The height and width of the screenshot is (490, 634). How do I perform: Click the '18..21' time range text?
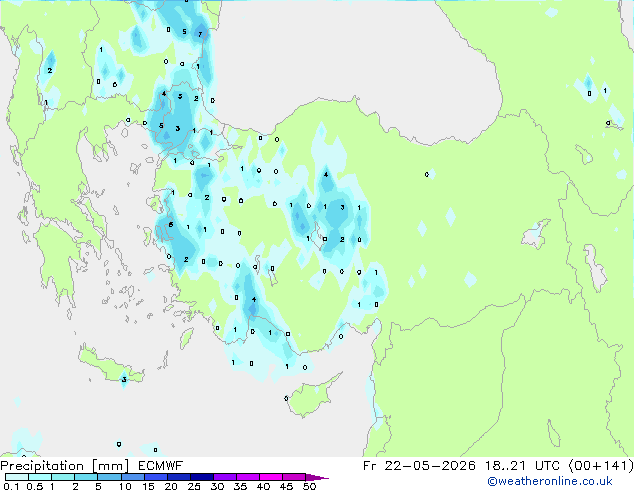pos(505,466)
